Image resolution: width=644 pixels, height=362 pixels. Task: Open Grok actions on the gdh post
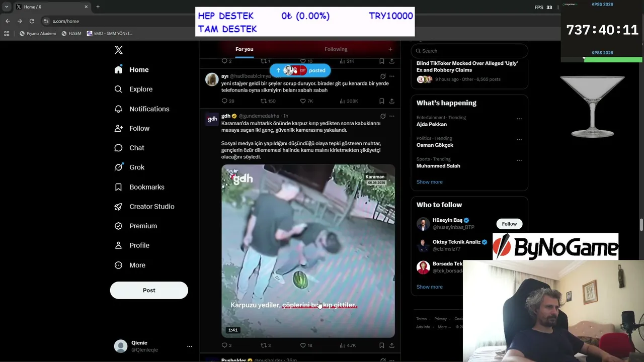383,116
